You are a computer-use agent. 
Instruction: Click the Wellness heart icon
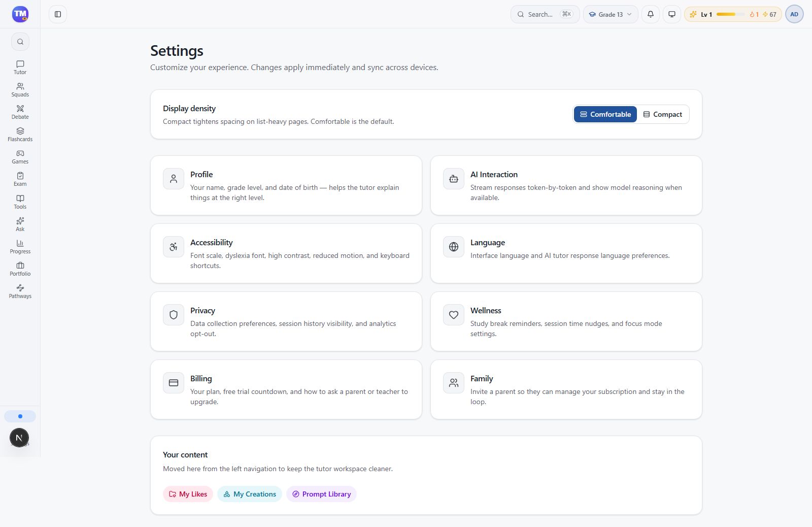coord(454,315)
